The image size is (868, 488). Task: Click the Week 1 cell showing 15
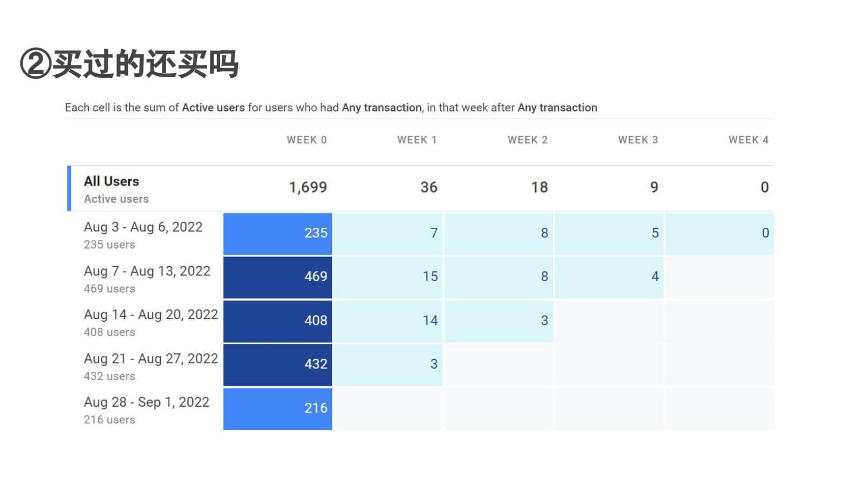pos(388,277)
